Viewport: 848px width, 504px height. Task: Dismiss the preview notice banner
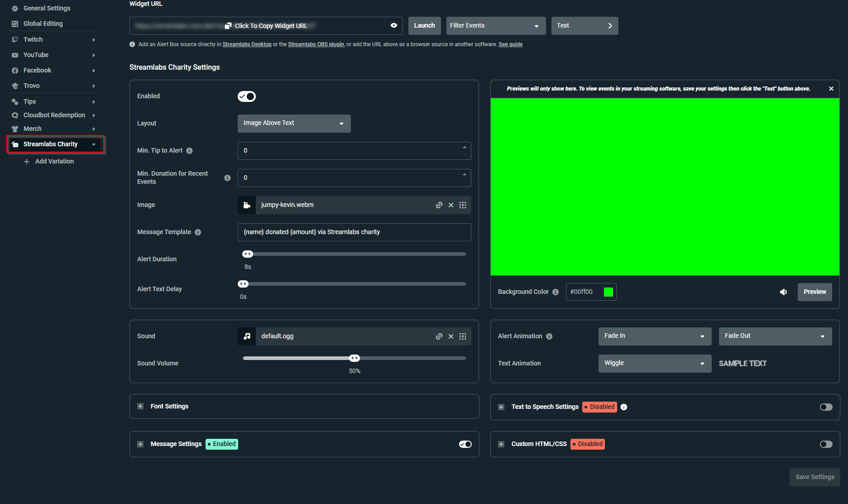tap(831, 88)
